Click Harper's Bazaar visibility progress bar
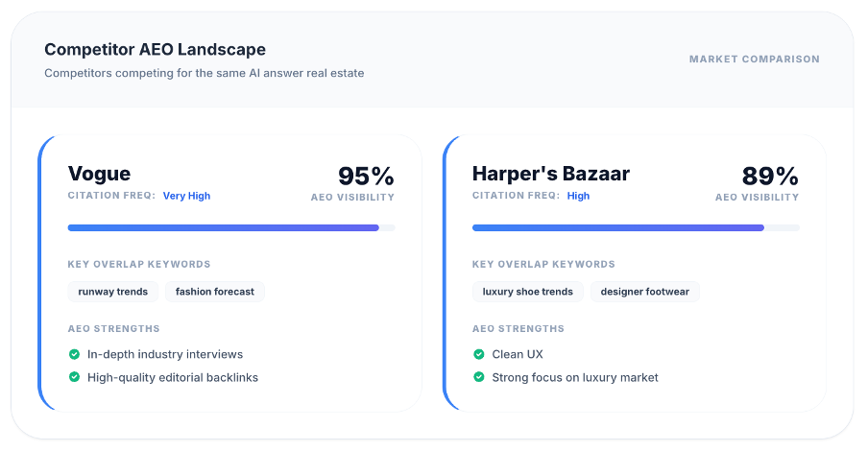This screenshot has height=451, width=868. [635, 227]
